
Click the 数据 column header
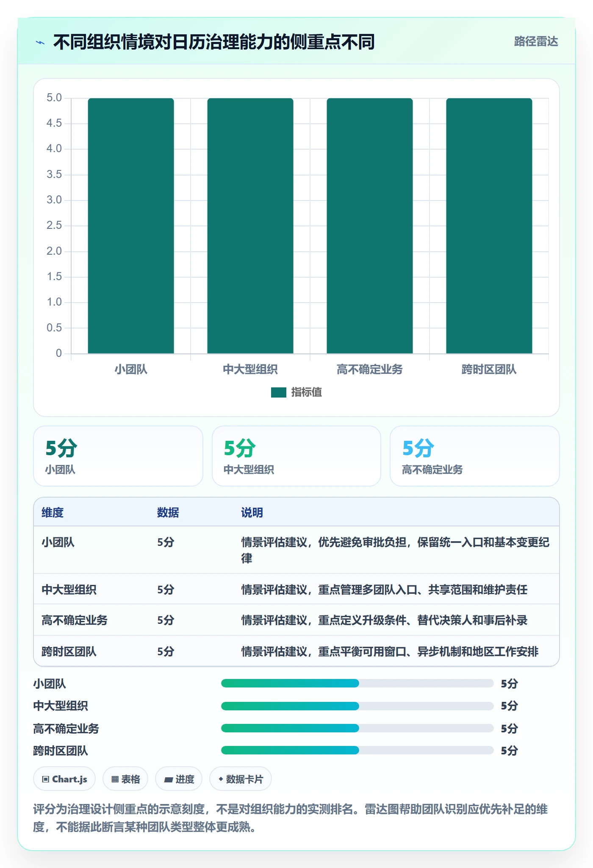tap(168, 512)
